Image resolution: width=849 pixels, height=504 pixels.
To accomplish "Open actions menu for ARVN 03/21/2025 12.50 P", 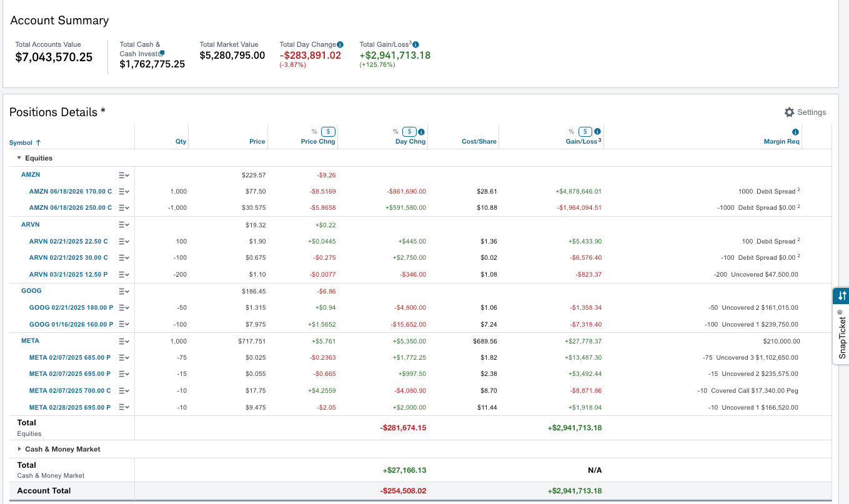I will (124, 275).
